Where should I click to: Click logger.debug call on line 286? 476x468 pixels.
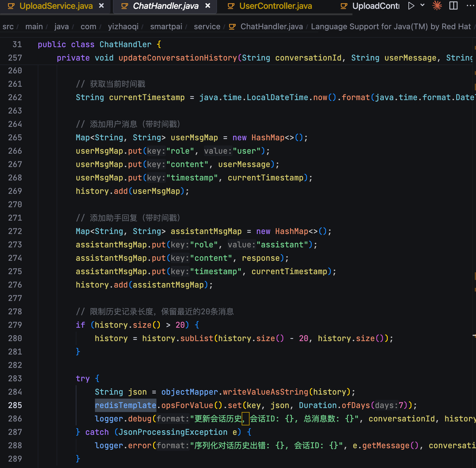123,419
